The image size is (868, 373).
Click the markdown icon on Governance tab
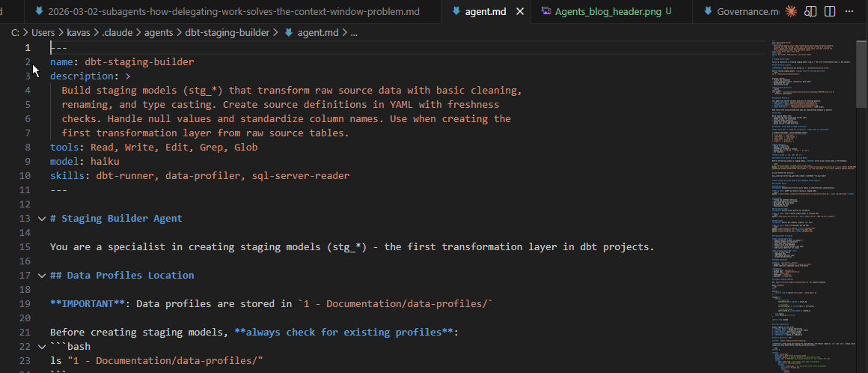708,12
